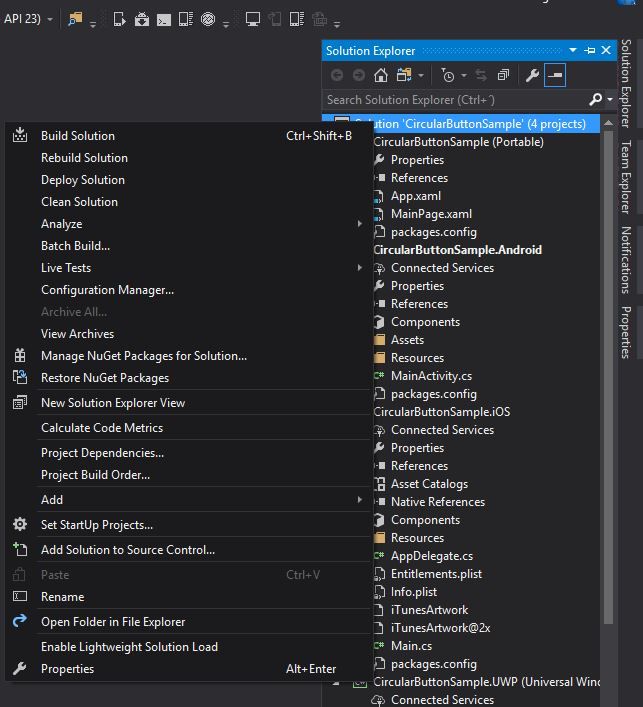
Task: Click Search Solution Explorer input field
Action: (x=455, y=100)
